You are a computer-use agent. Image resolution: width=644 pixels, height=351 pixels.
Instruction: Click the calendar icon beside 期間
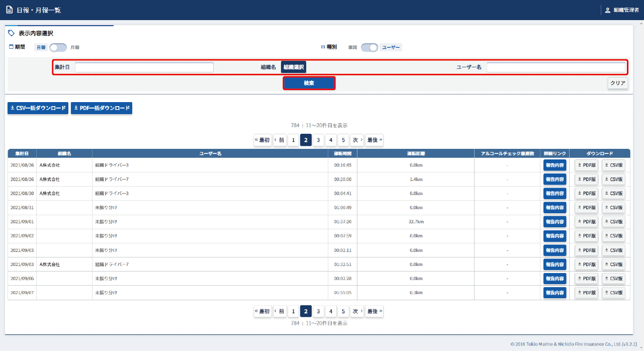coord(11,47)
